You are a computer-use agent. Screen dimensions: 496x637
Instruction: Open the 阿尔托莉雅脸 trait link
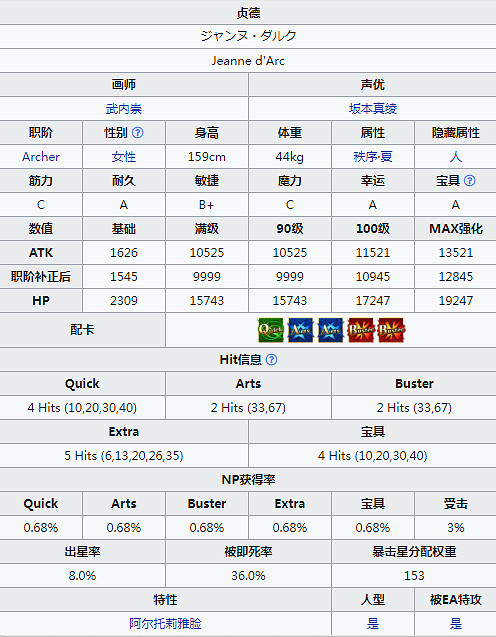165,623
